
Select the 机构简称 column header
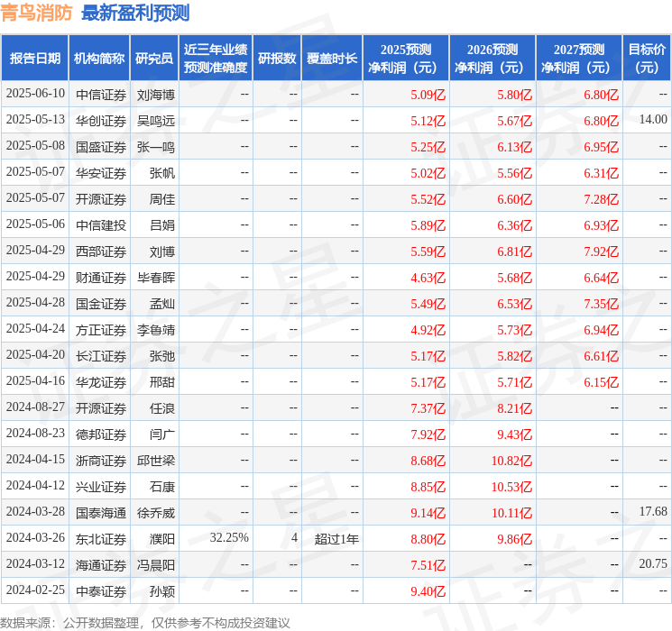pos(99,59)
